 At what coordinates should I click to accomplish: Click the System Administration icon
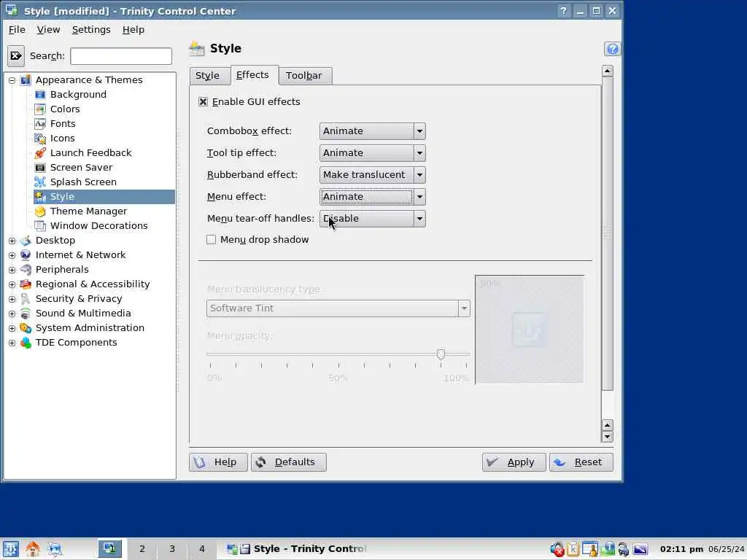(x=26, y=328)
